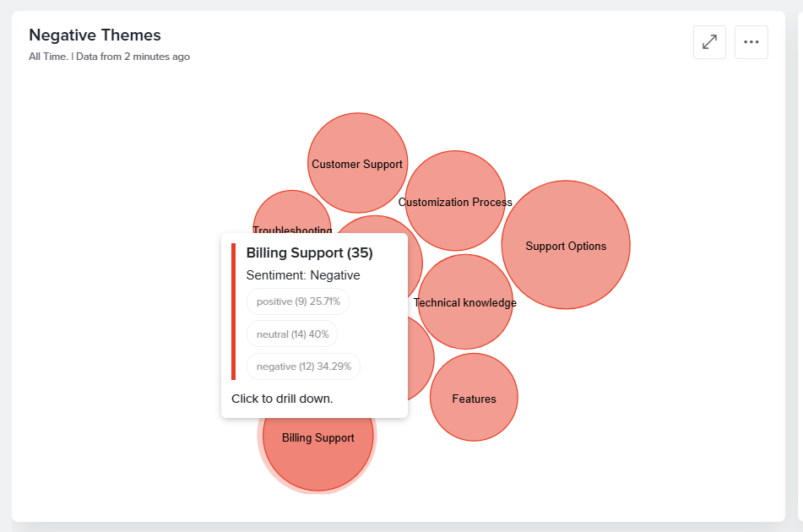Select the positive (9) 25.71% chip
The image size is (803, 532).
pyautogui.click(x=298, y=301)
